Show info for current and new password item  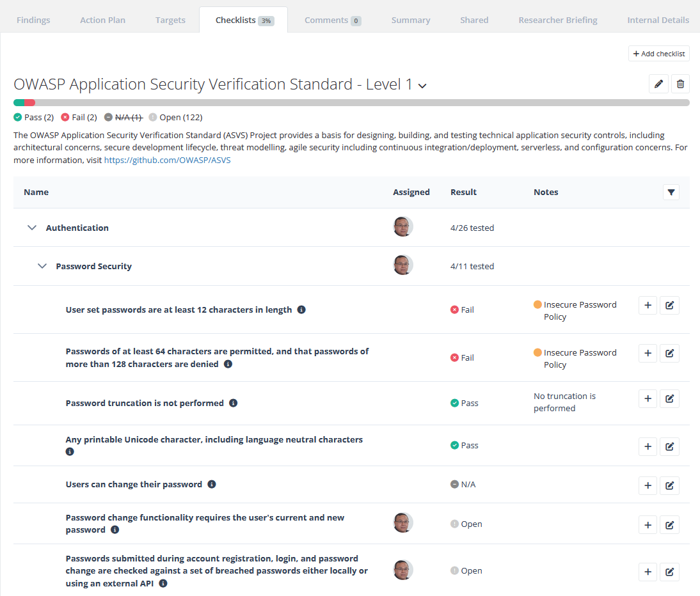pos(115,529)
